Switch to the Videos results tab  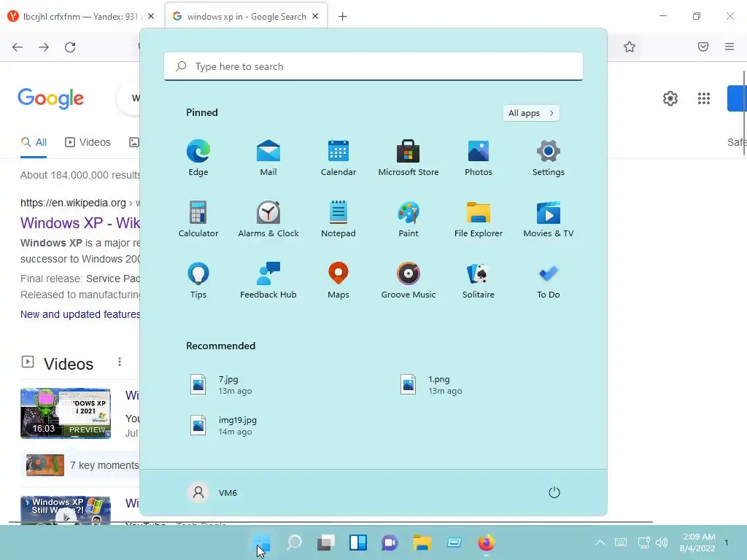click(88, 142)
